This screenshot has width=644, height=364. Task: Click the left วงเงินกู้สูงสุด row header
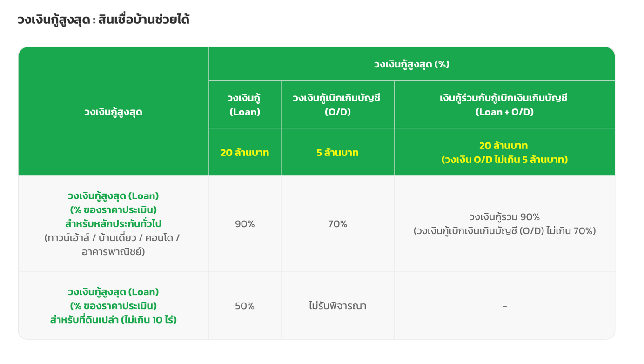pos(114,112)
